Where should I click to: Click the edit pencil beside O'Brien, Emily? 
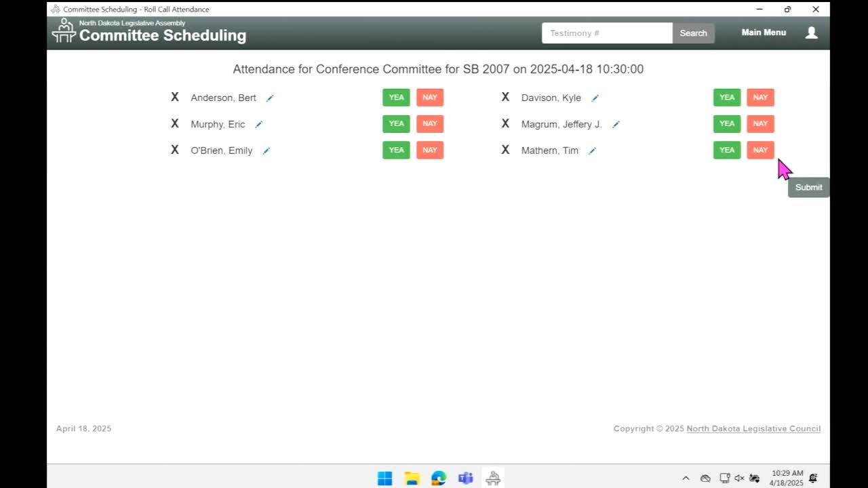[267, 151]
